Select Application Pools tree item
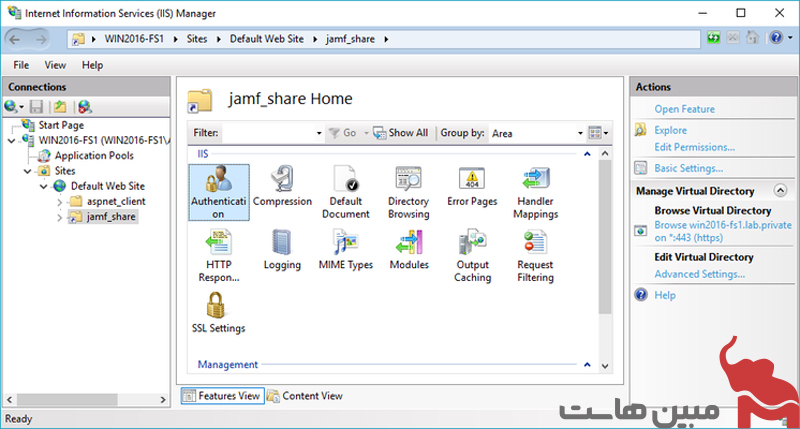 click(x=94, y=156)
